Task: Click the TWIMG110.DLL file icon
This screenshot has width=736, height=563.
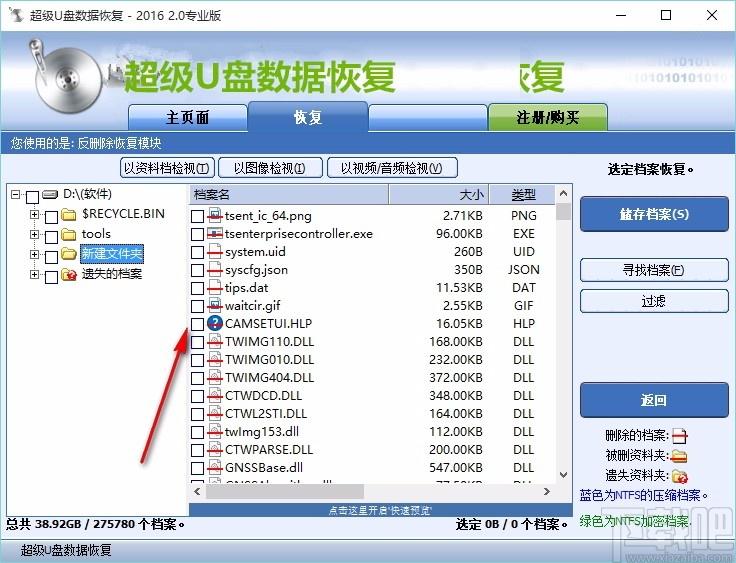Action: pos(215,341)
